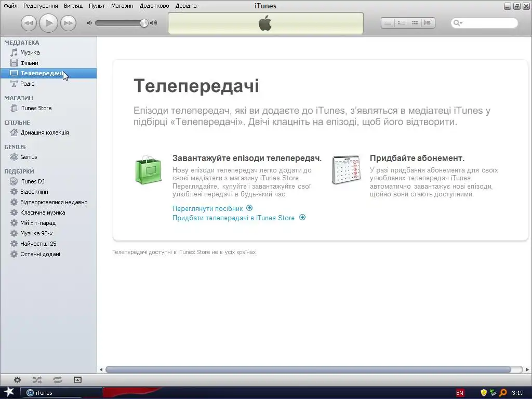This screenshot has width=532, height=399.
Task: Click the Домашня колекція house icon
Action: 14,132
